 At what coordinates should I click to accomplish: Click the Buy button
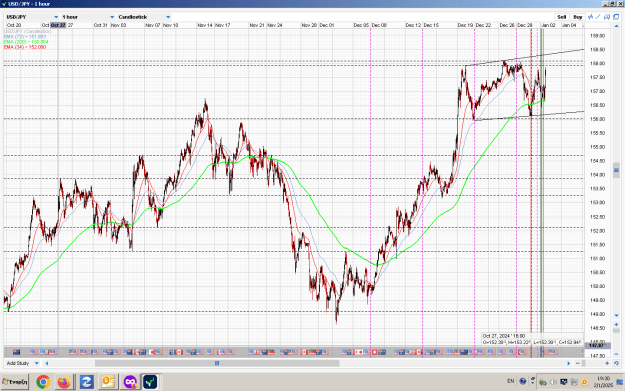point(578,17)
